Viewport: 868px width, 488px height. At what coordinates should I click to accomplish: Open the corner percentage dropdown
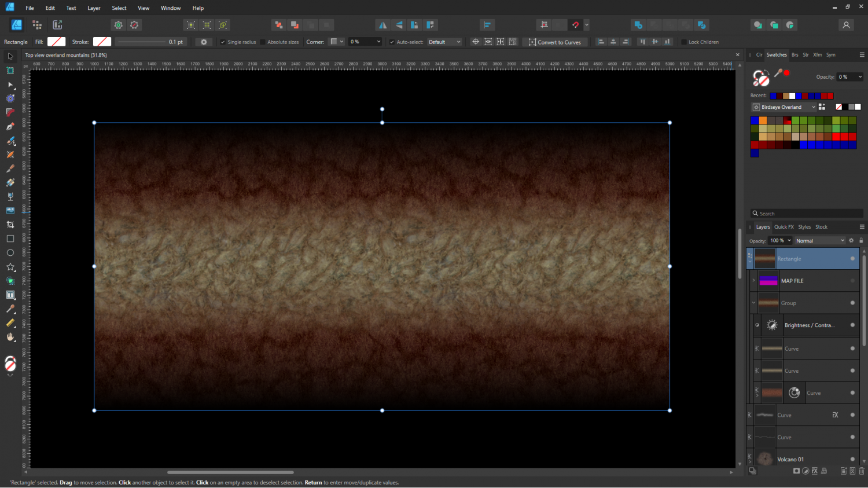[378, 42]
